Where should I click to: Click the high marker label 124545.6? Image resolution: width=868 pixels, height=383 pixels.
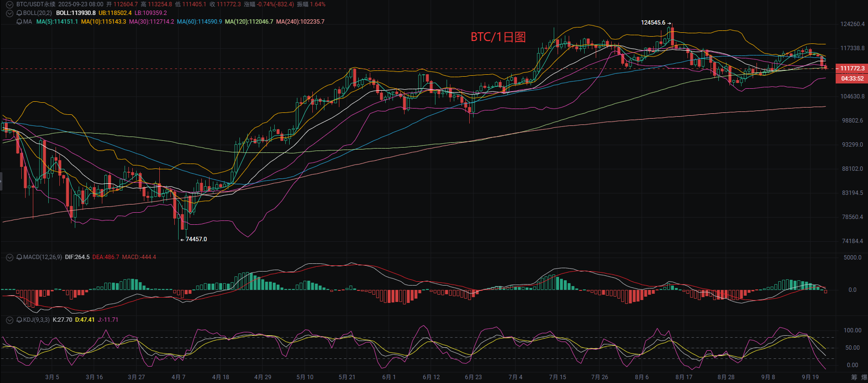tap(653, 23)
